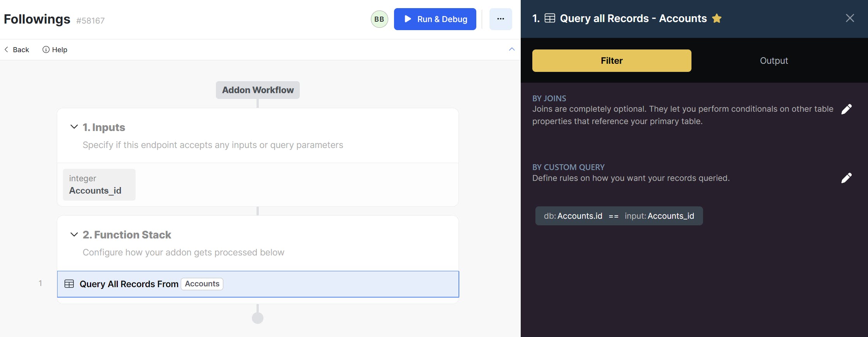Switch to the Filter tab
868x337 pixels.
coord(612,61)
